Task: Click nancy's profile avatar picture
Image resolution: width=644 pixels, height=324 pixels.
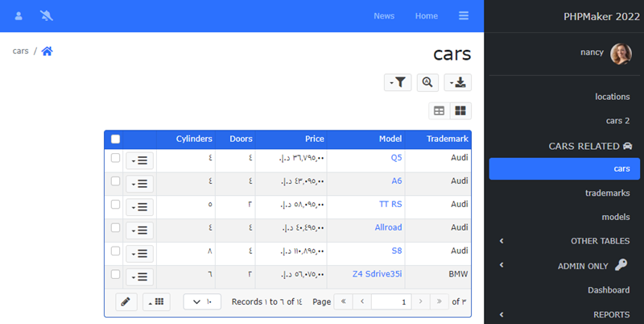Action: (x=621, y=54)
